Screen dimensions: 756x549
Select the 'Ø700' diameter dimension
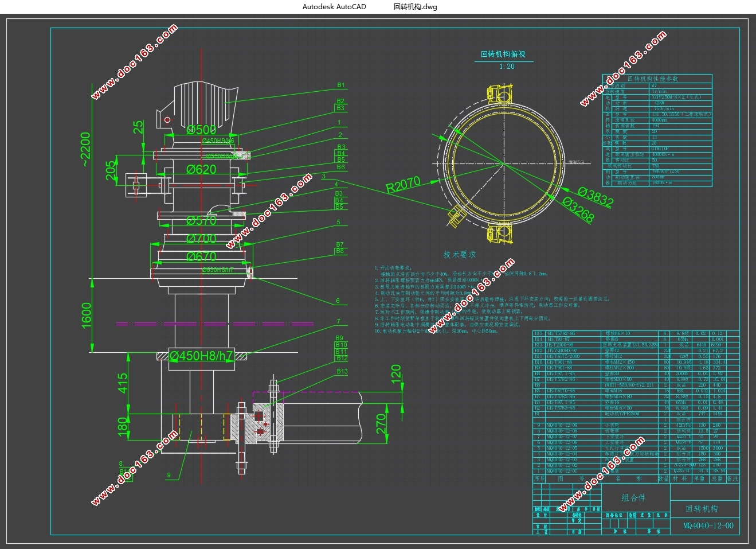pyautogui.click(x=202, y=238)
